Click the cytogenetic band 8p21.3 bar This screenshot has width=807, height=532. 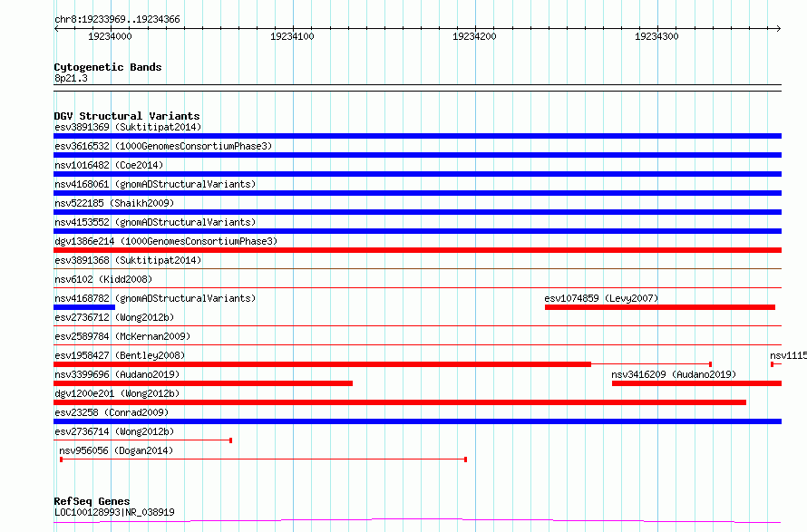point(417,88)
